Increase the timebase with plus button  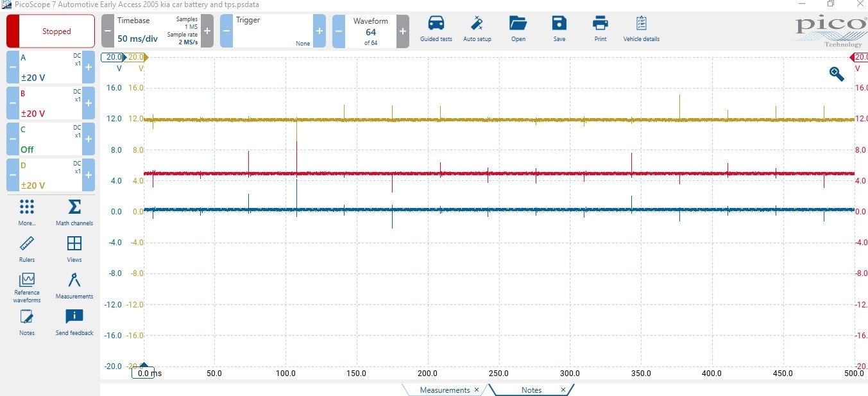207,31
